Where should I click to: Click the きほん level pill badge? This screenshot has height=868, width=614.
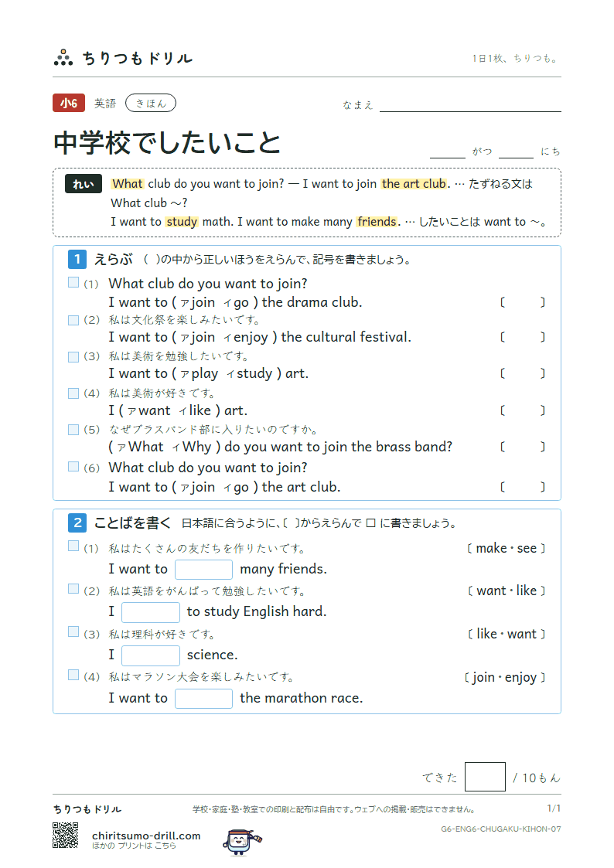pos(151,103)
